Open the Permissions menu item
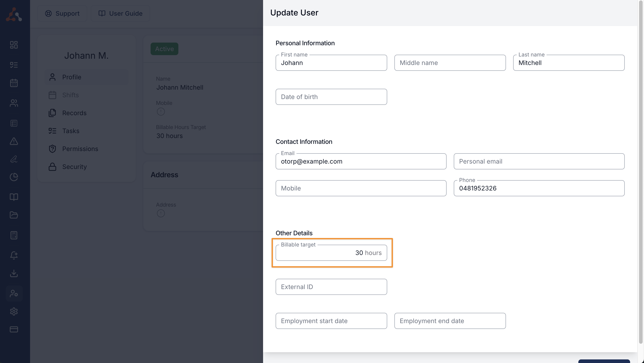Viewport: 644px width, 363px height. (x=86, y=149)
